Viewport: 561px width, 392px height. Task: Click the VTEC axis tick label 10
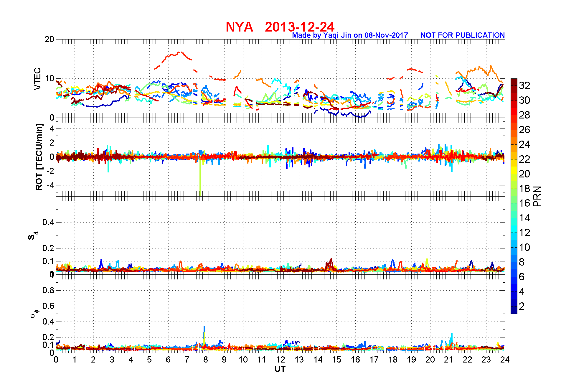[49, 79]
